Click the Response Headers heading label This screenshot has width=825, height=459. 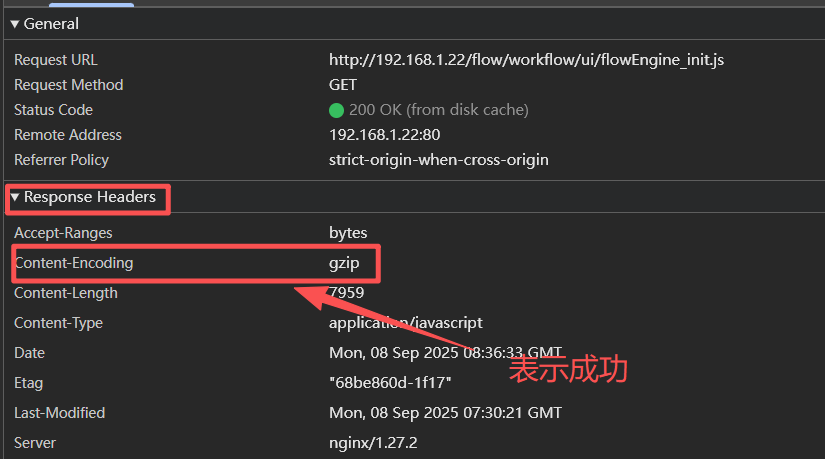[90, 197]
